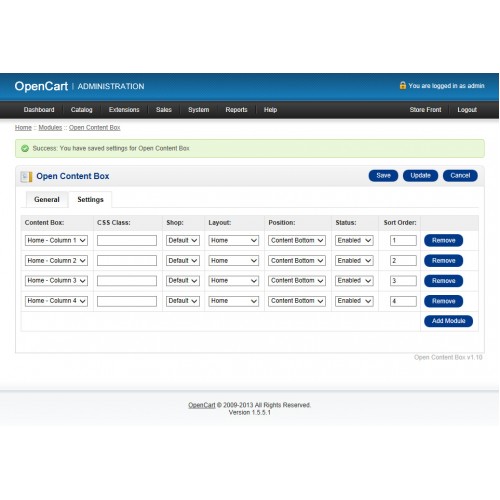Open the Extensions menu
Viewport: 500px width, 500px height.
(x=124, y=110)
